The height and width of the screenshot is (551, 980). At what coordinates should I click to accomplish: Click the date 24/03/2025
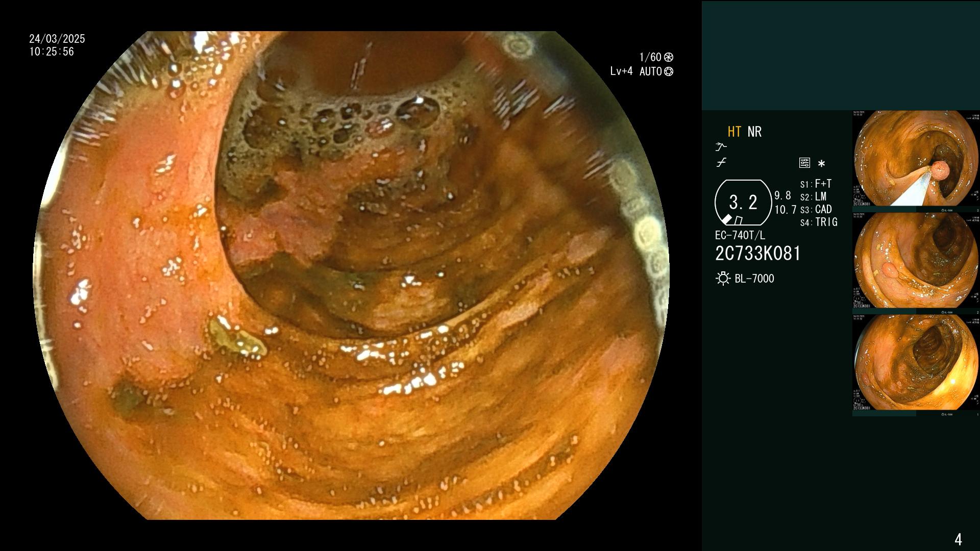[57, 39]
